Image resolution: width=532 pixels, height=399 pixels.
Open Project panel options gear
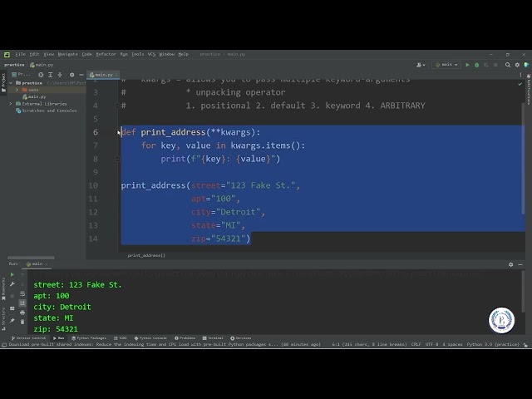coord(71,75)
